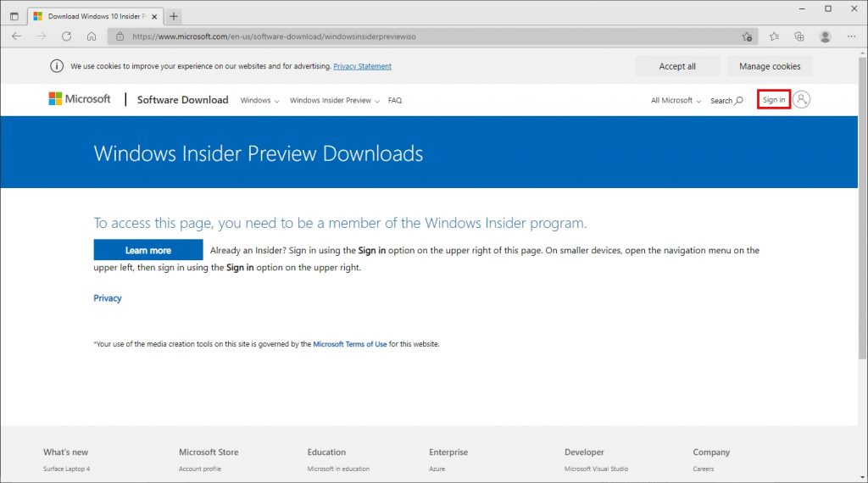This screenshot has height=483, width=868.
Task: Open the FAQ menu item
Action: click(x=395, y=100)
